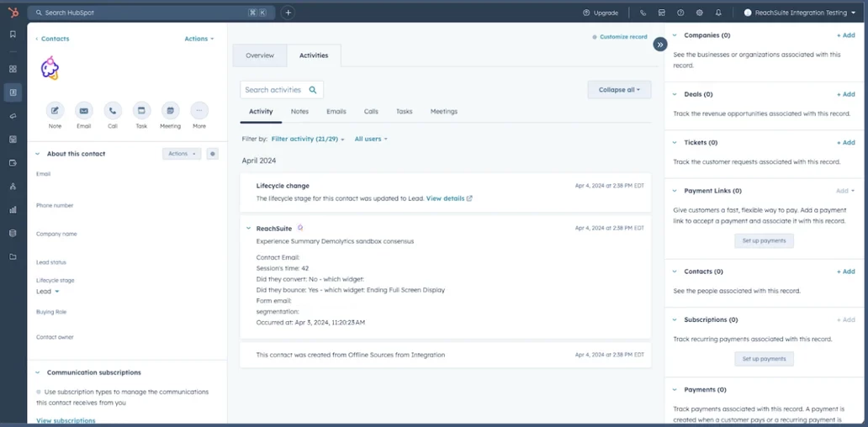Switch to the Tasks tab
868x427 pixels.
pyautogui.click(x=404, y=111)
